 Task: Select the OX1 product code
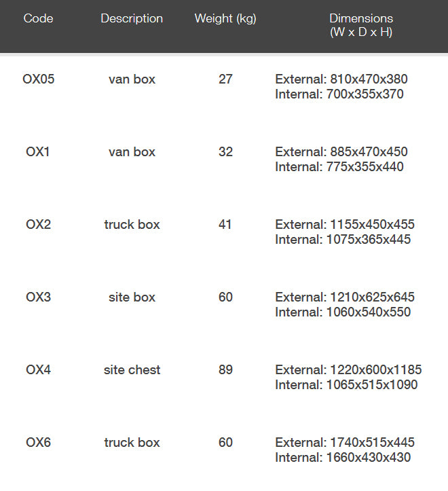(x=38, y=152)
